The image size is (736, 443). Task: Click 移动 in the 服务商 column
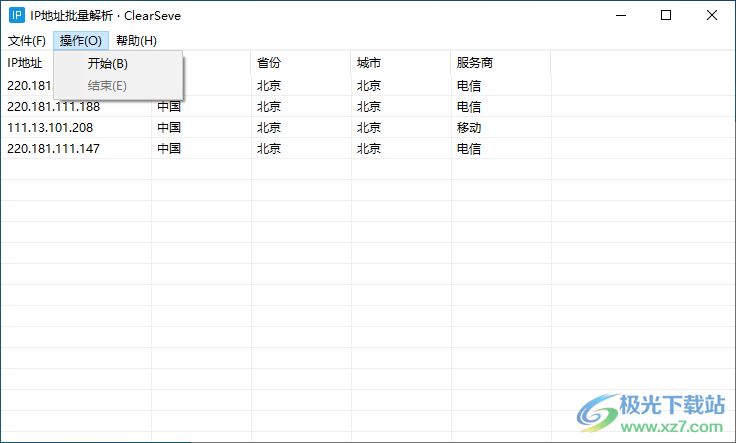pos(469,128)
